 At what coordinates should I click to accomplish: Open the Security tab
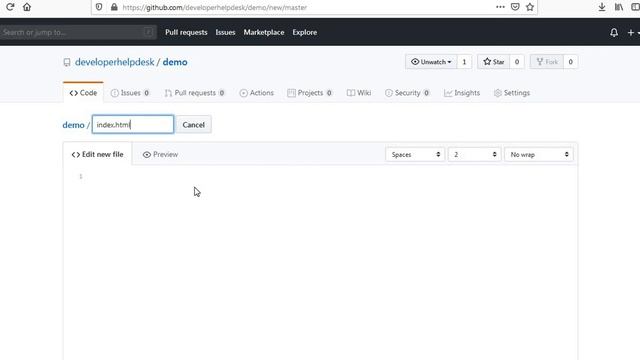tap(407, 93)
